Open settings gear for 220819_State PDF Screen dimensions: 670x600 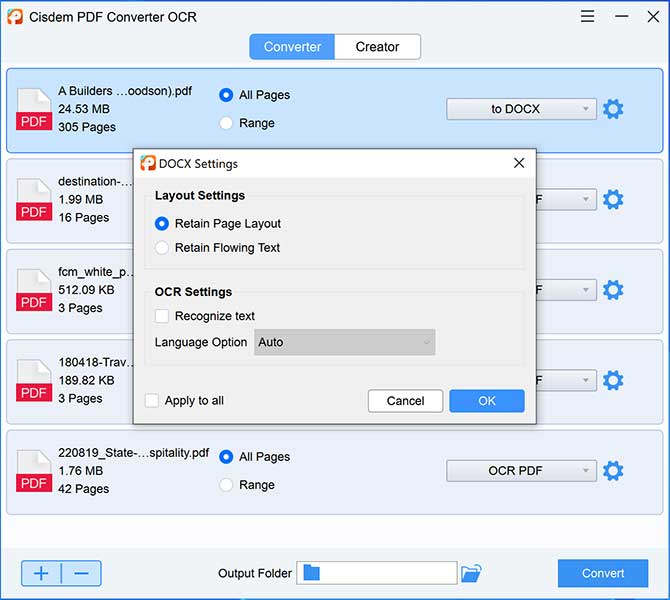613,471
